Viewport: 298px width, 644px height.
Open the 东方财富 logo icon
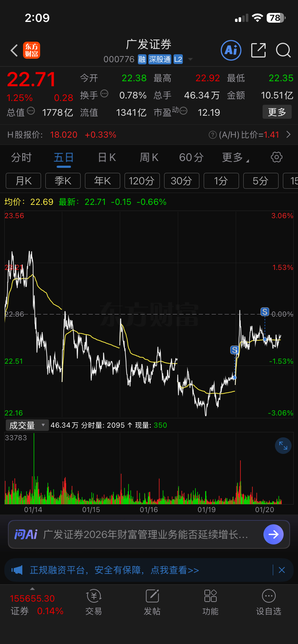[32, 50]
